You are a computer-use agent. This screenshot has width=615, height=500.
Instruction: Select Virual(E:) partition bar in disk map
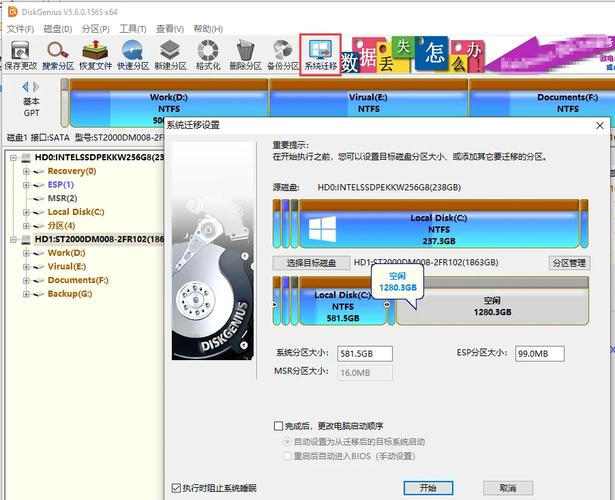coord(368,98)
